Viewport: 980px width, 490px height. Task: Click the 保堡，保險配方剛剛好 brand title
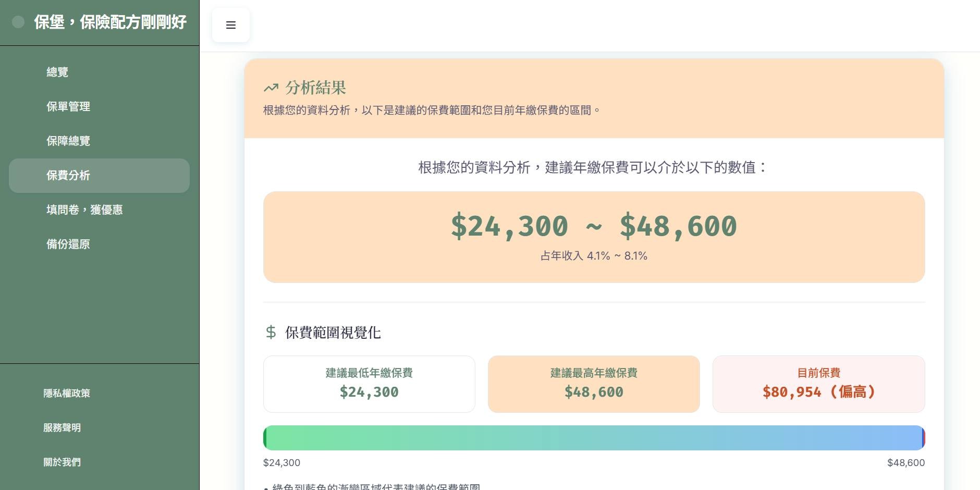[x=110, y=22]
